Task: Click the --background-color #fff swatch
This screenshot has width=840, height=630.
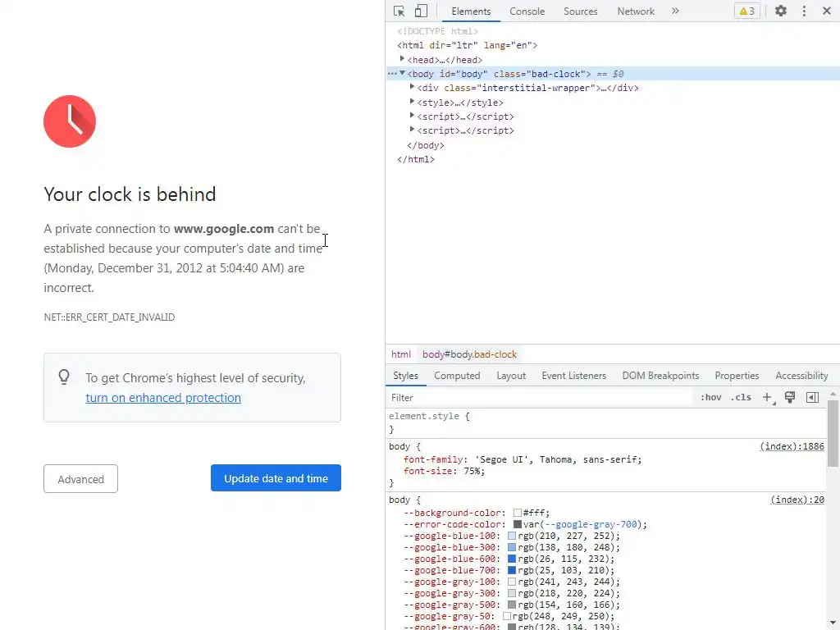Action: click(518, 514)
